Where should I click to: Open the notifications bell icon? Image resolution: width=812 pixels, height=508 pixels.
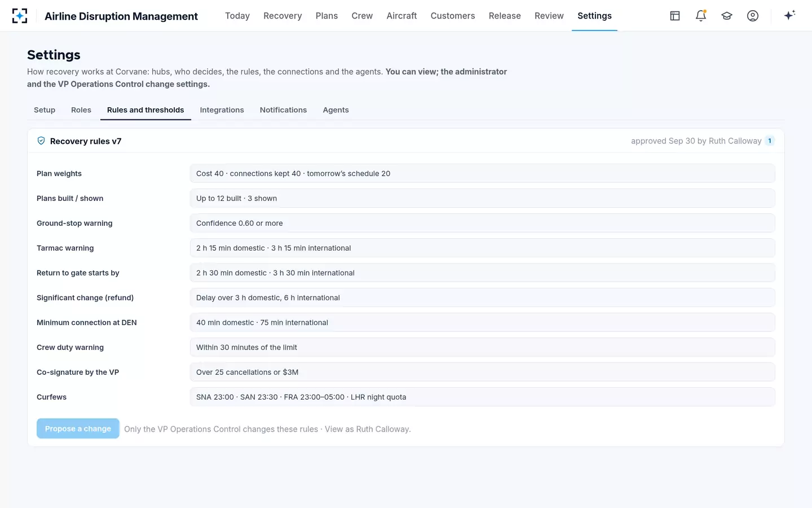[x=701, y=16]
